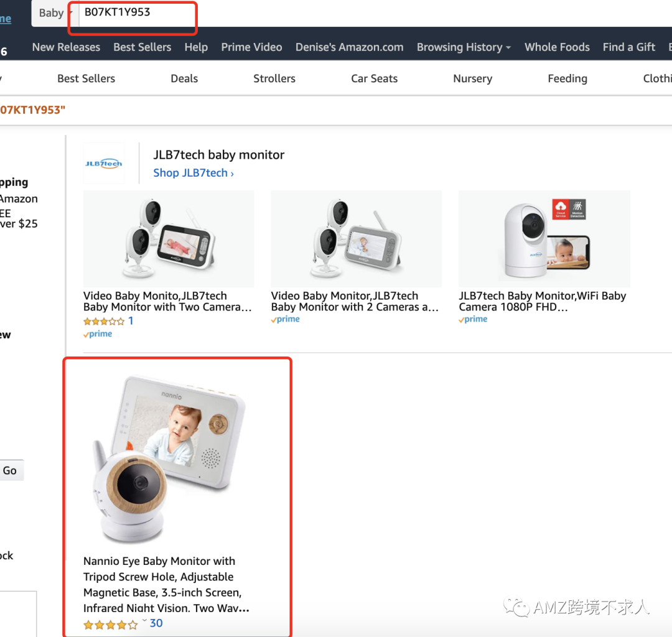Open New Releases in the navigation bar
The width and height of the screenshot is (672, 637).
pos(66,47)
